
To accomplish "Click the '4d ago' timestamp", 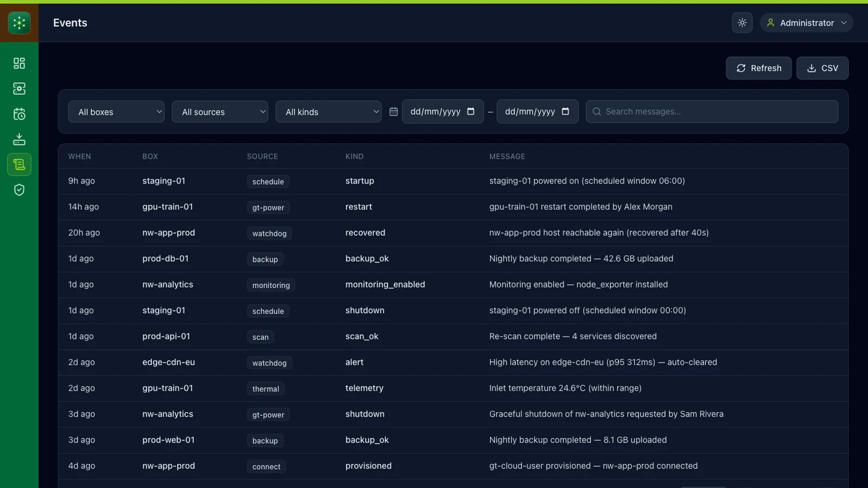I will (x=82, y=466).
